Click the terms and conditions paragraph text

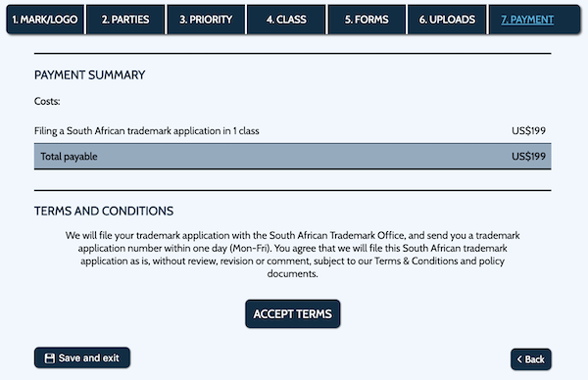292,255
